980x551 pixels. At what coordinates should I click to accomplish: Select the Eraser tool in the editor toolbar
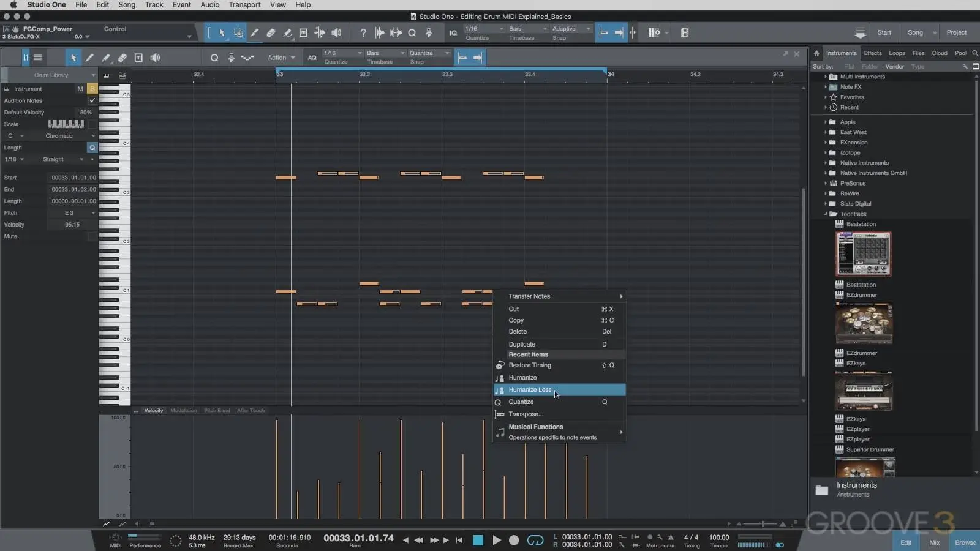[122, 58]
